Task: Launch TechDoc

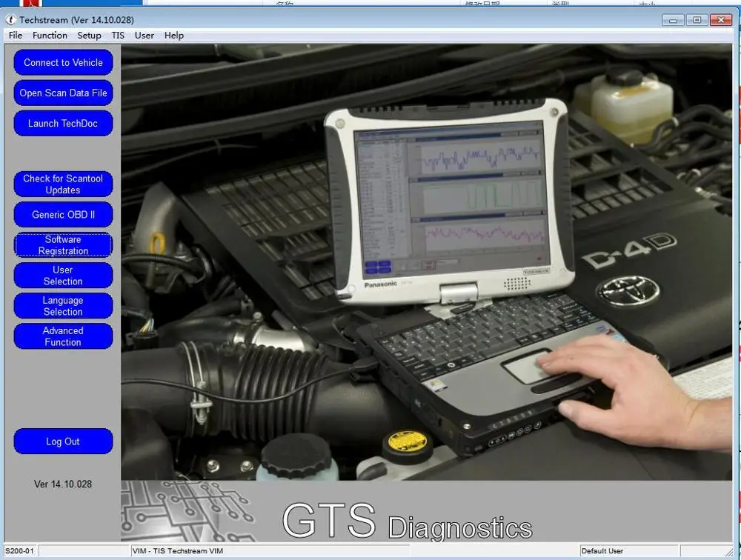Action: (x=63, y=123)
